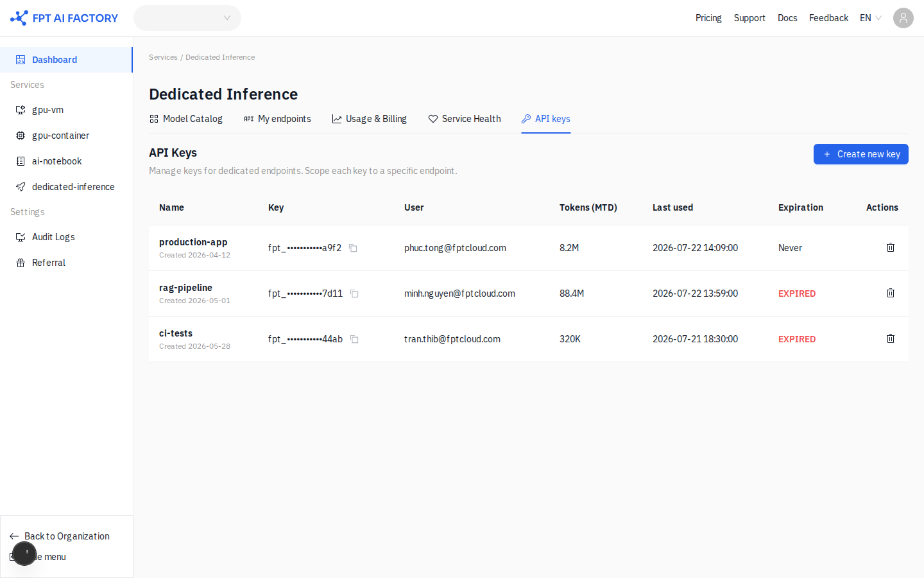Click the tran.thib@fptcloud.com user cell
Image resolution: width=924 pixels, height=578 pixels.
click(x=452, y=339)
